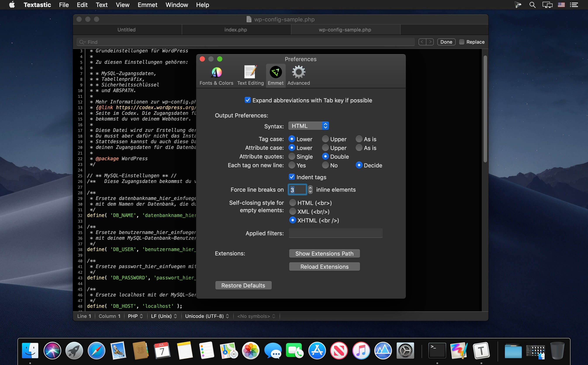The image size is (588, 365).
Task: Launch Safari from the Dock
Action: (x=96, y=351)
